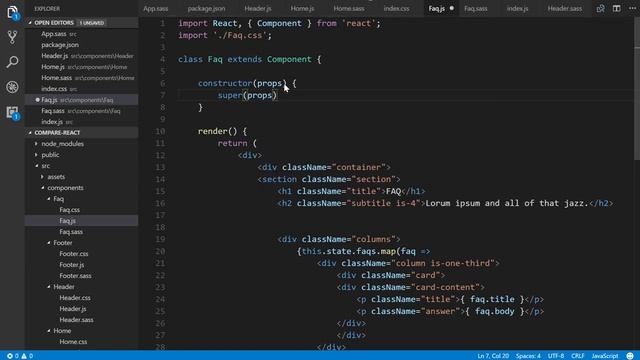Open the Search view
This screenshot has height=360, width=640.
point(12,62)
